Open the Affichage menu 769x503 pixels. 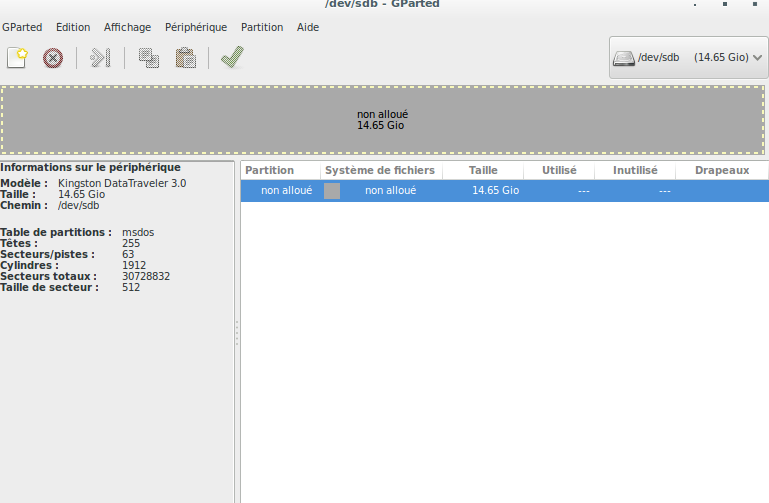pyautogui.click(x=127, y=27)
